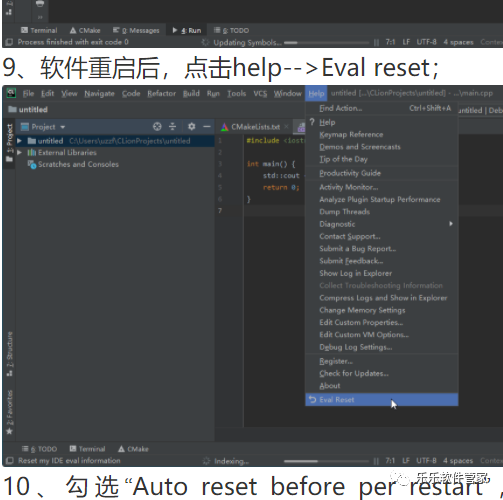Open the Build menu
Screen dimensions: 503x500
(191, 94)
